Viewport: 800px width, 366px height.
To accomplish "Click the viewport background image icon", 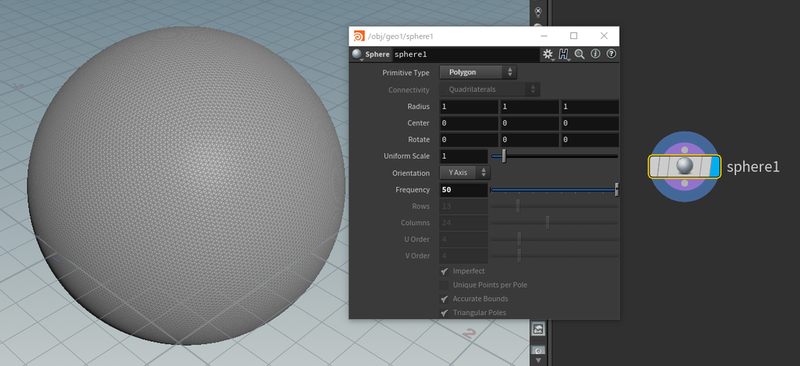I will pos(538,329).
